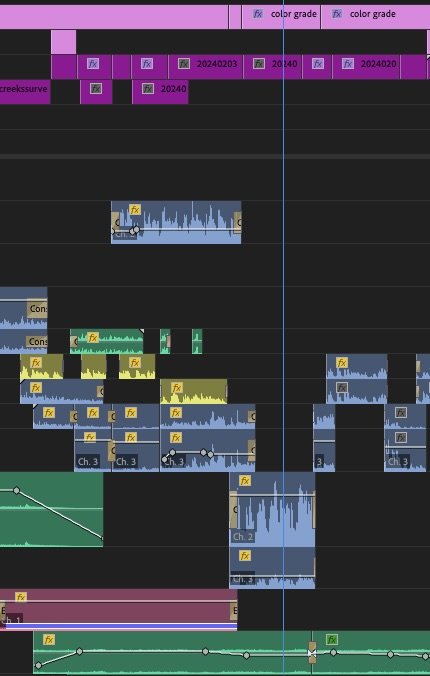Click the fx badge on the standalone audio clip below the video tracks
This screenshot has width=430, height=676.
coord(135,210)
